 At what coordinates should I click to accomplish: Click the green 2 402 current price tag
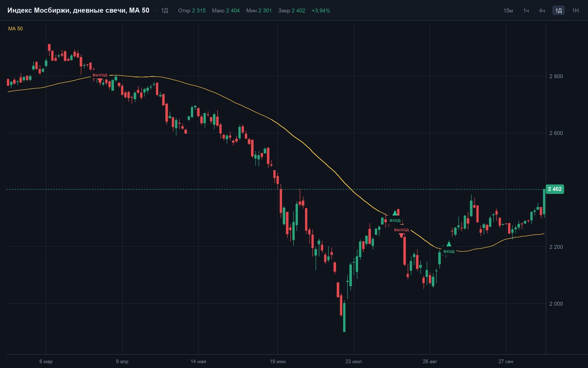555,189
